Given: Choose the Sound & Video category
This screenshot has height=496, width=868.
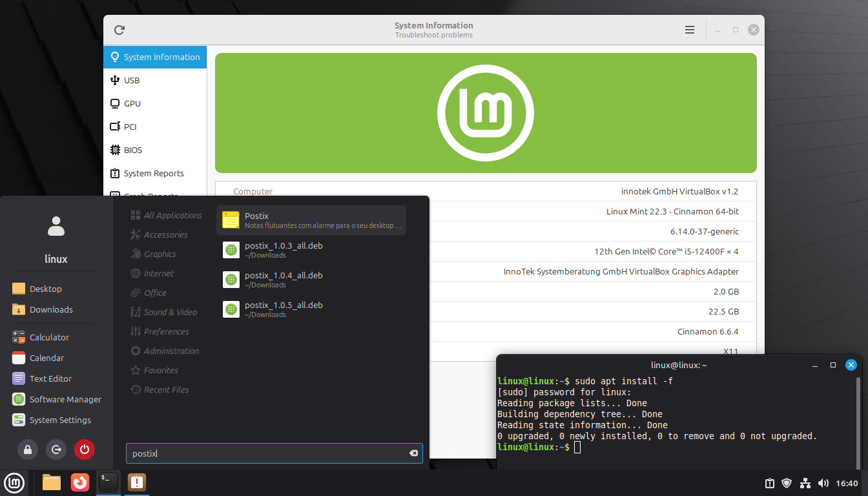Looking at the screenshot, I should click(170, 312).
